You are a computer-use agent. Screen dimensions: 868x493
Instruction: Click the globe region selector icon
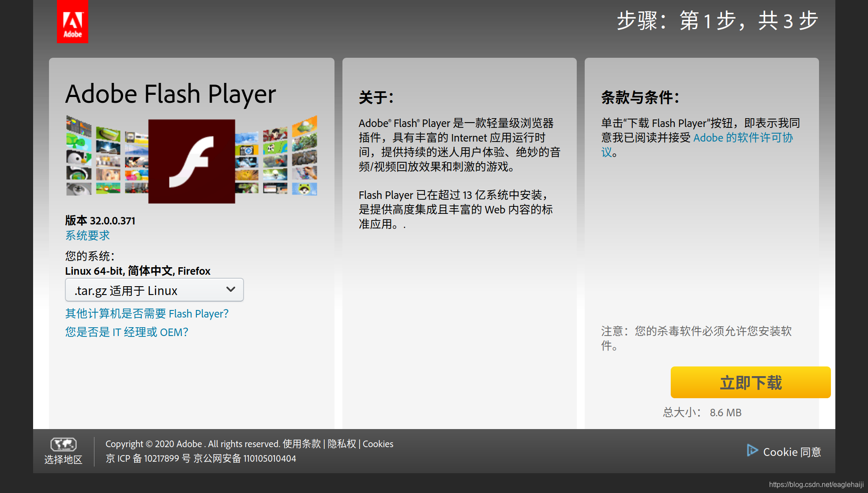pyautogui.click(x=64, y=444)
